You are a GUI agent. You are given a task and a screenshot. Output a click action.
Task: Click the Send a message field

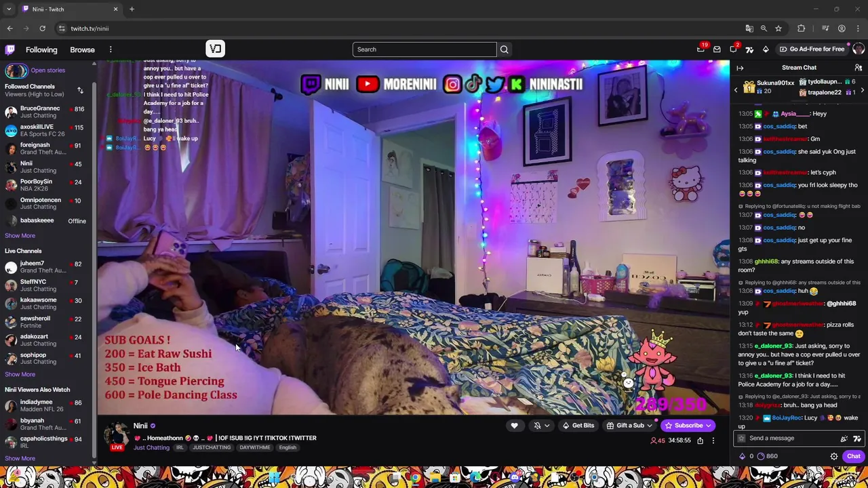(x=791, y=439)
